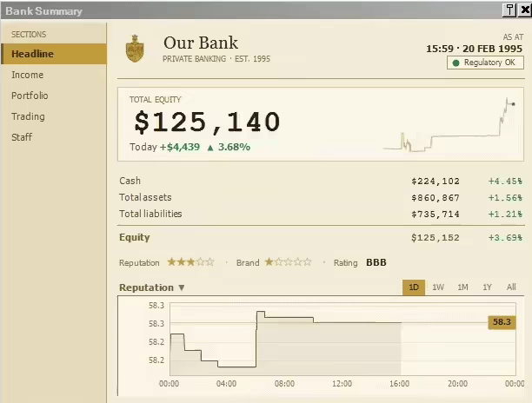Click the Cash change +4.45%

(x=505, y=182)
